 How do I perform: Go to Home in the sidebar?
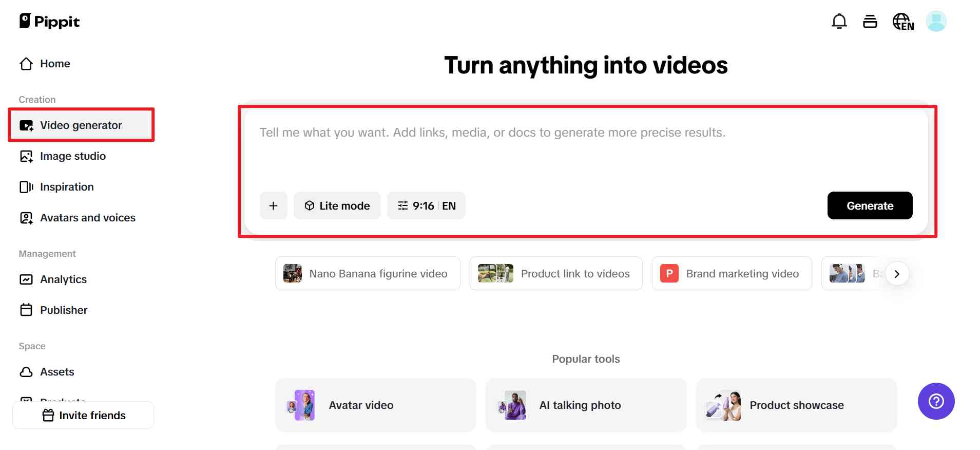(x=55, y=64)
